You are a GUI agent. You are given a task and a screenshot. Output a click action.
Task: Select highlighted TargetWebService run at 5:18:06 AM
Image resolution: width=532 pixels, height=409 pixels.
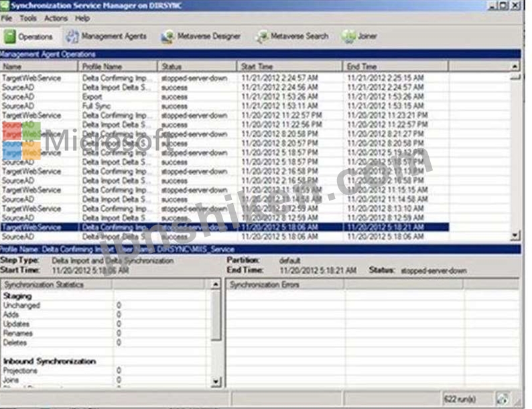click(x=224, y=227)
